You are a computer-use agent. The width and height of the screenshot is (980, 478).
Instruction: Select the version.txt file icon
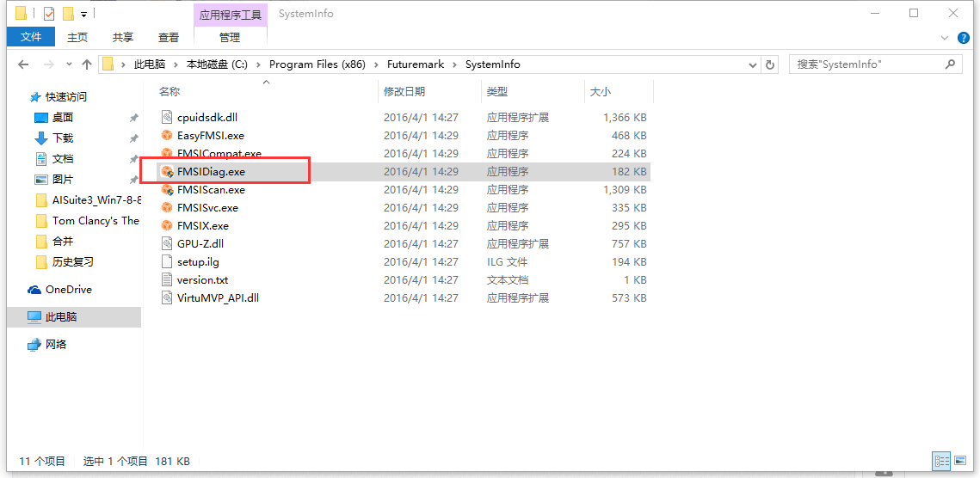pos(166,280)
